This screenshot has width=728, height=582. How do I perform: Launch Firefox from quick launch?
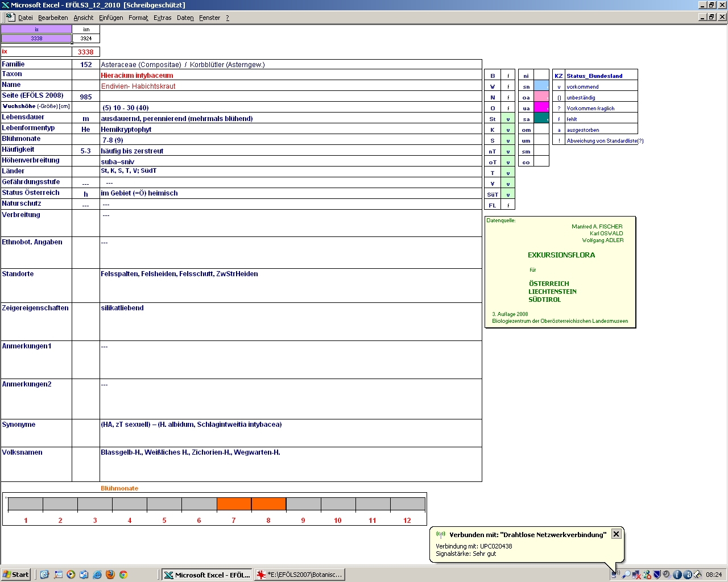coord(110,575)
